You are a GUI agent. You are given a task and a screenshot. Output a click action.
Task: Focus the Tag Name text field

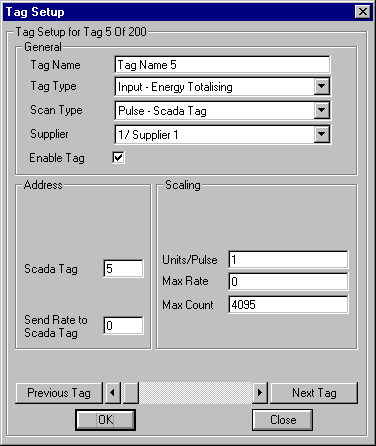(222, 65)
